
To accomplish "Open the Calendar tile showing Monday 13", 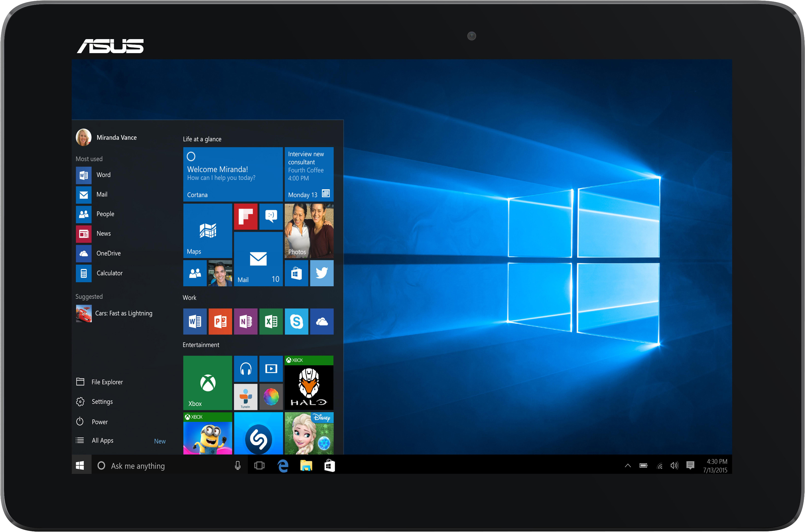I will (309, 174).
